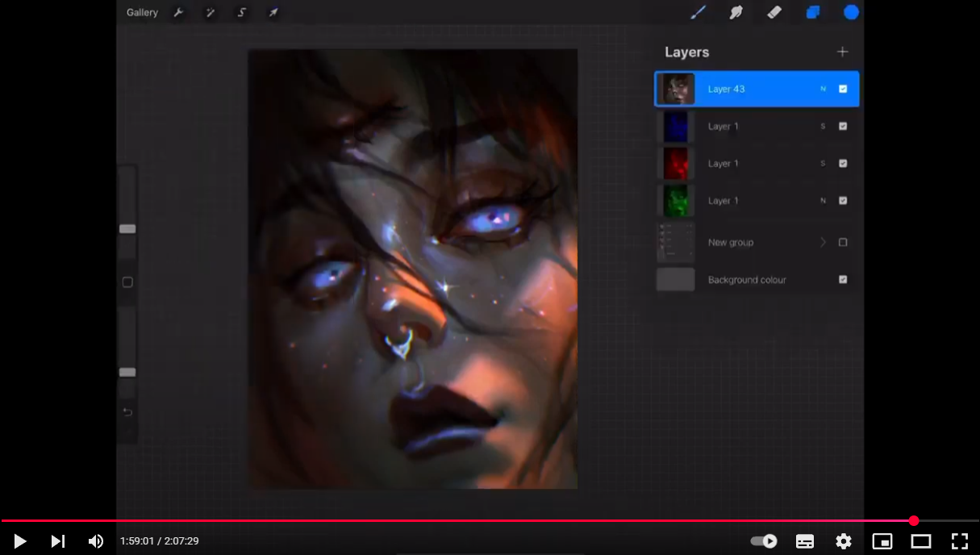The height and width of the screenshot is (555, 980).
Task: Activate the Transform arrow tool
Action: tap(273, 12)
